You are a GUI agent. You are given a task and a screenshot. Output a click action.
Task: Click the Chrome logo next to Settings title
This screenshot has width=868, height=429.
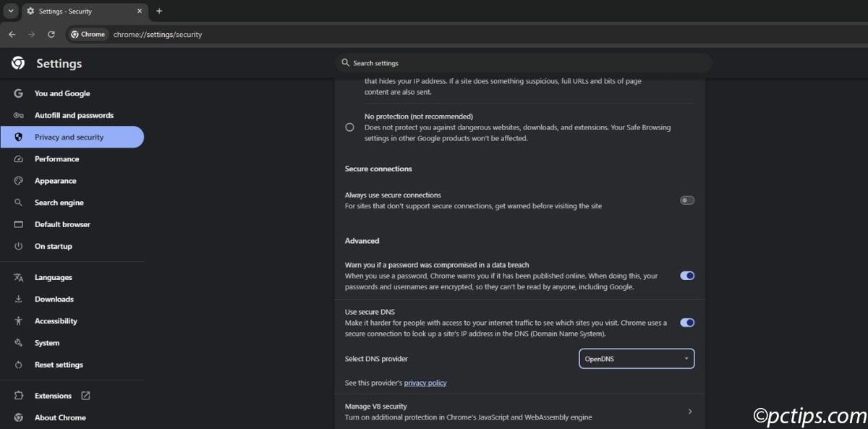point(18,64)
